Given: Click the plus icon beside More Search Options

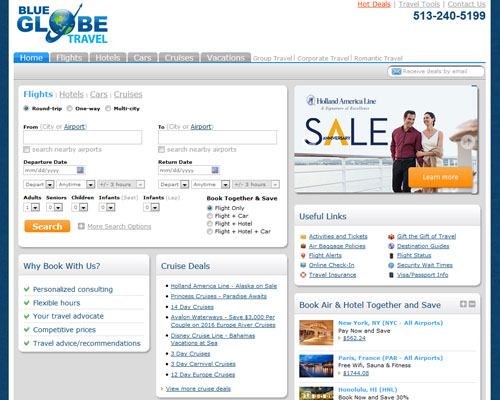Looking at the screenshot, I should click(81, 226).
